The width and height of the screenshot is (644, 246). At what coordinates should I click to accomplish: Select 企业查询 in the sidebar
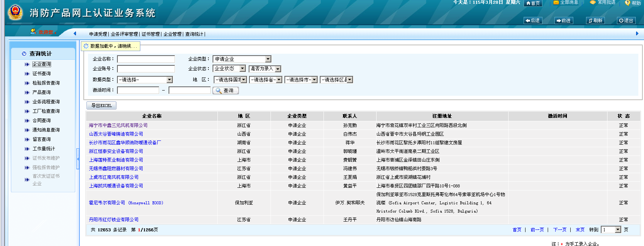(x=41, y=64)
